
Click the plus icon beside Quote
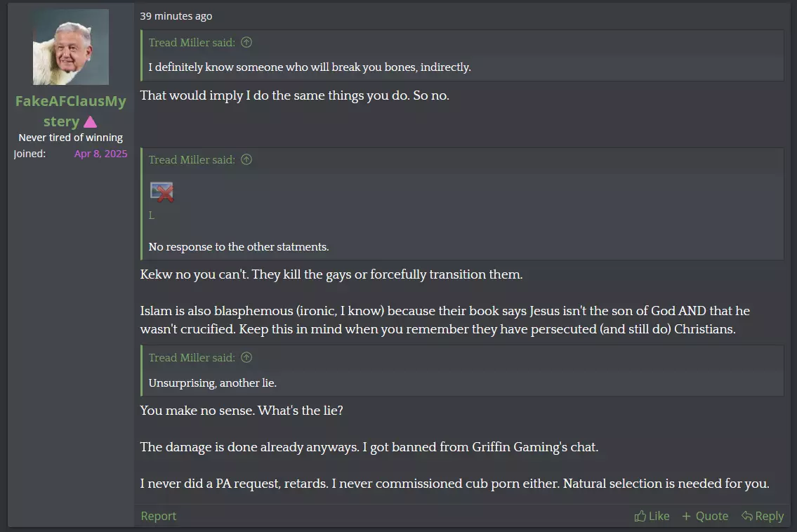(x=686, y=517)
